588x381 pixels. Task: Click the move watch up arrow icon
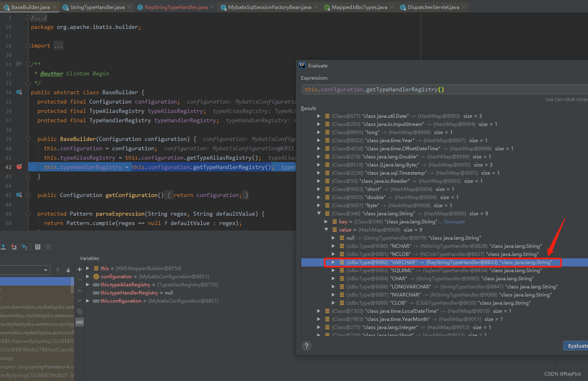click(x=80, y=290)
